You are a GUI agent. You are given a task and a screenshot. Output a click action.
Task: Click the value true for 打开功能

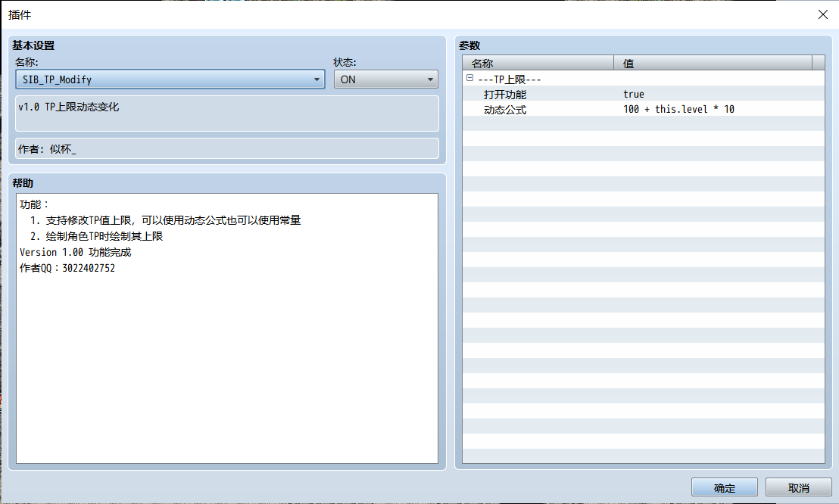[634, 94]
